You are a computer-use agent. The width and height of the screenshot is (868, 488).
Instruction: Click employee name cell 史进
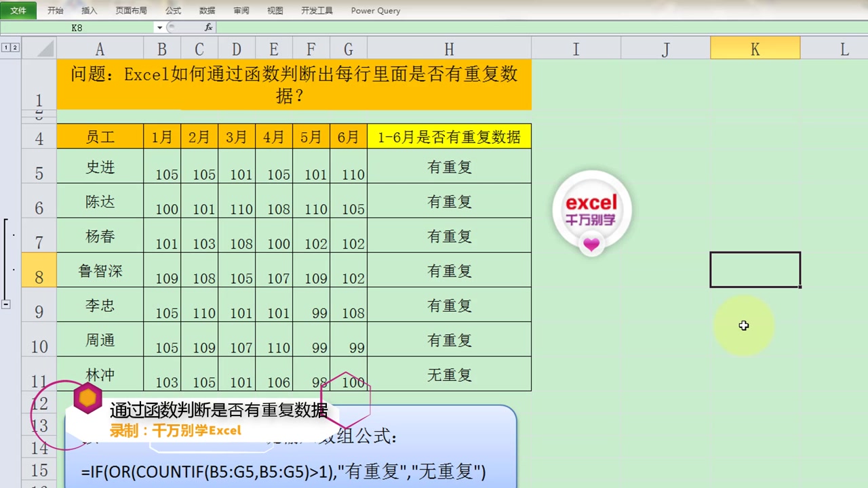(x=100, y=166)
